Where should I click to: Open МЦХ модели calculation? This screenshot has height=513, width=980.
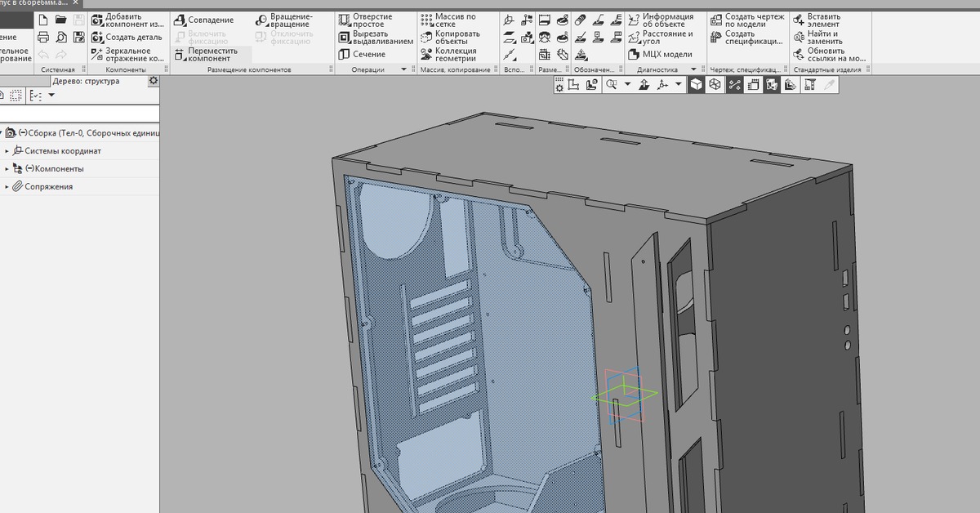click(x=661, y=55)
